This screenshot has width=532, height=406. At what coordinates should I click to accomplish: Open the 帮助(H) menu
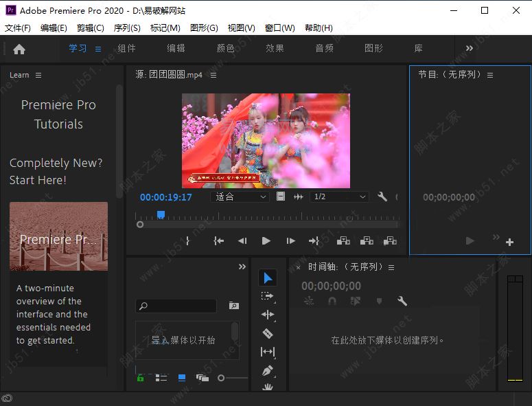[x=319, y=28]
